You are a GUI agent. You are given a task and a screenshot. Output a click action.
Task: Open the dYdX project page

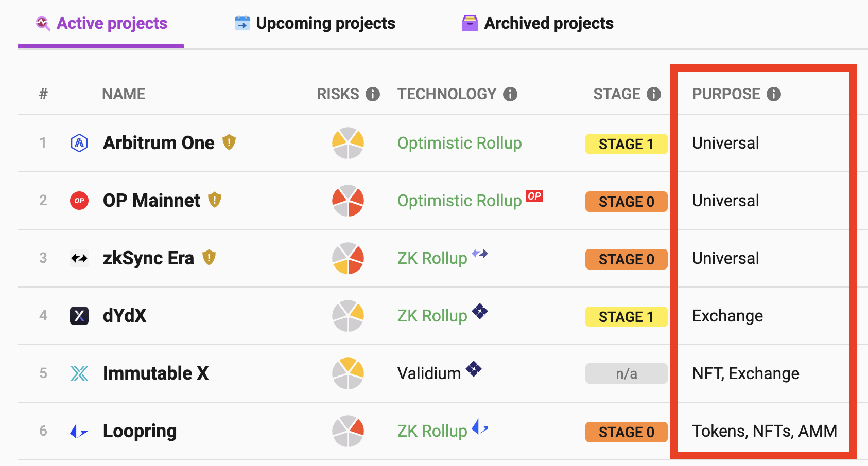125,316
